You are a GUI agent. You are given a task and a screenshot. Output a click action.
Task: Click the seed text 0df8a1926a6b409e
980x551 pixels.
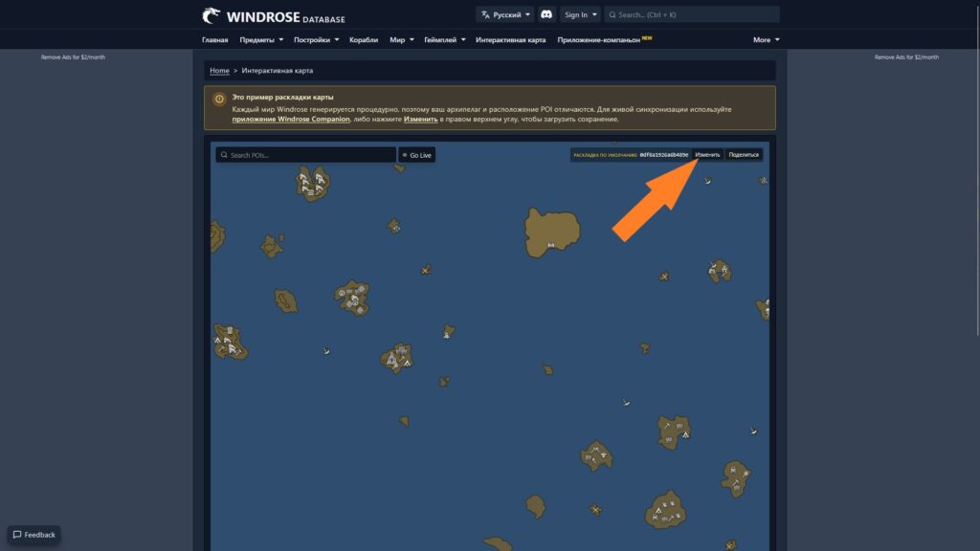664,154
